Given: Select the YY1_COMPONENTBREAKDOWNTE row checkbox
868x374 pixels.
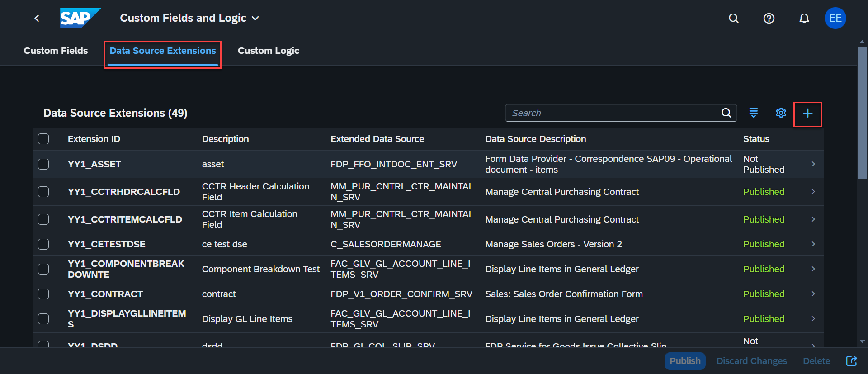Looking at the screenshot, I should tap(43, 269).
